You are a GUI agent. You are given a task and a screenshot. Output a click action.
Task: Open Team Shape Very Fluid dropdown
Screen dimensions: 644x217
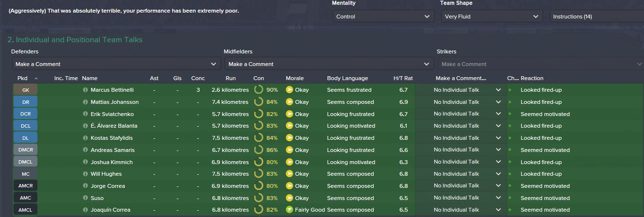click(x=492, y=17)
